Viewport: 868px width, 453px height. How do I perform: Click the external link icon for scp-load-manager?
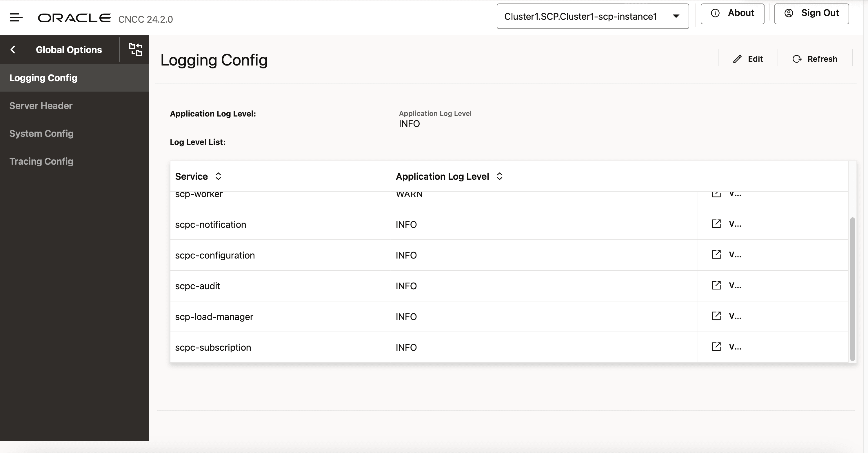[716, 316]
